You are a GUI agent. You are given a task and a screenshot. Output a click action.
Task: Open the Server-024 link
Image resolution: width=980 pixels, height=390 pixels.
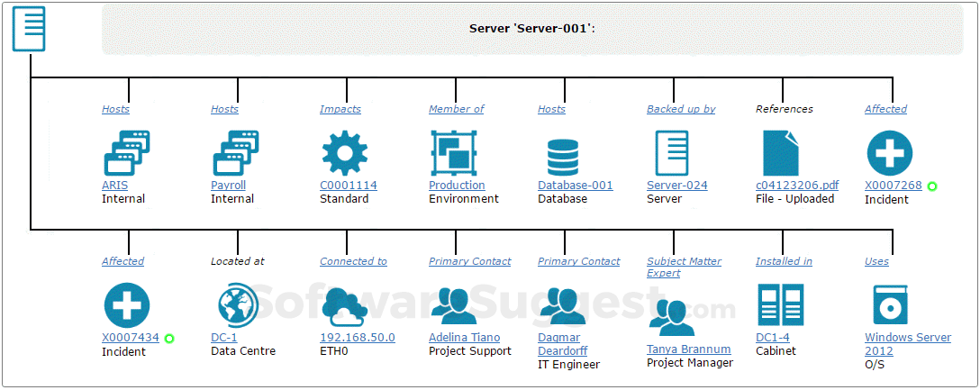(x=676, y=185)
